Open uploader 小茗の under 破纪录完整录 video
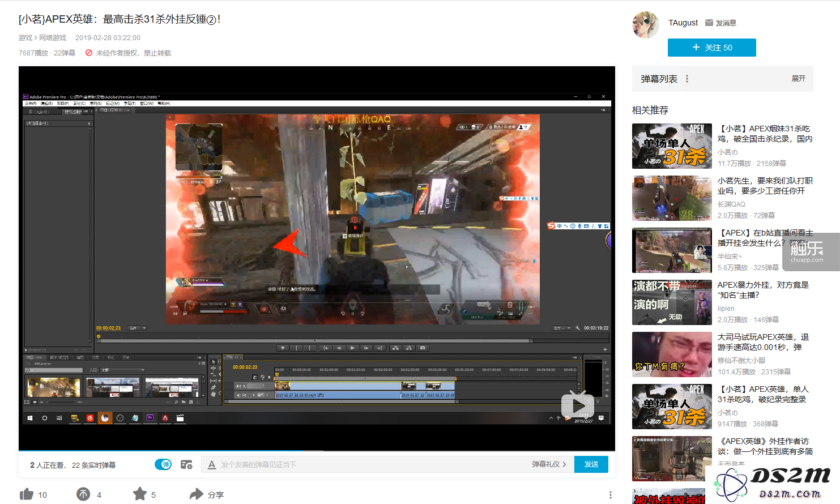The width and height of the screenshot is (840, 504). (x=728, y=413)
